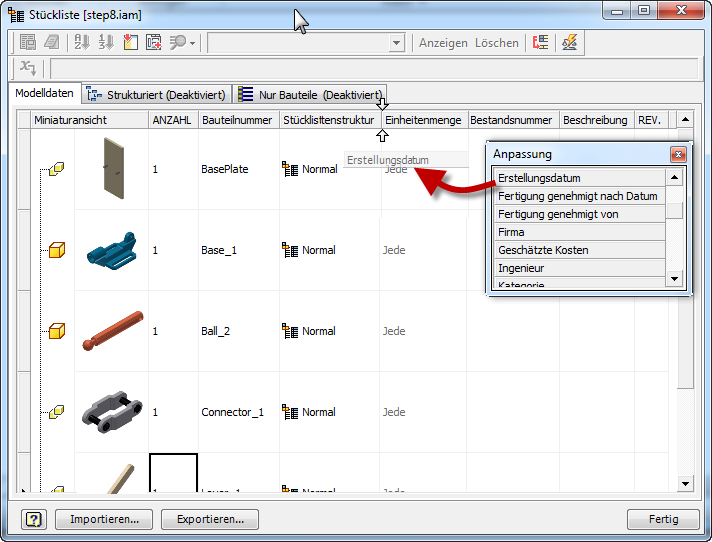Click the Anpassung list scroll-up arrow

(x=674, y=177)
